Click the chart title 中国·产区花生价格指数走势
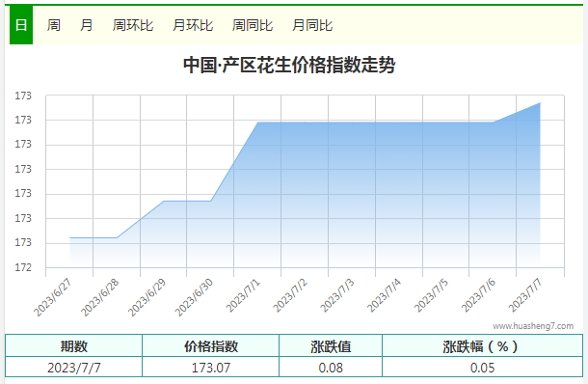588x384 pixels. tap(289, 65)
